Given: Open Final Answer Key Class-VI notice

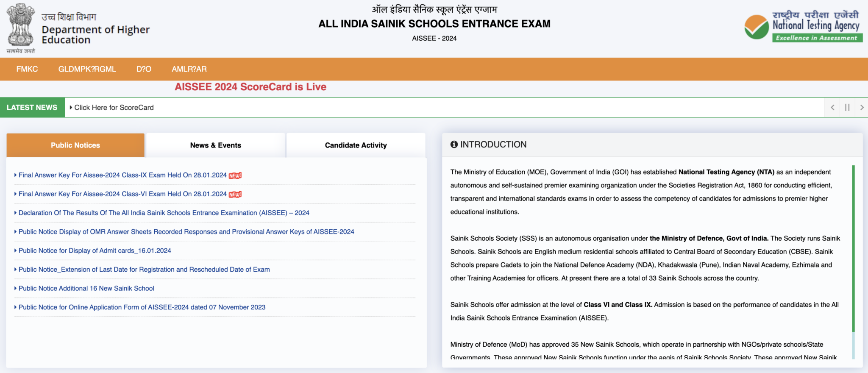Looking at the screenshot, I should (x=122, y=194).
